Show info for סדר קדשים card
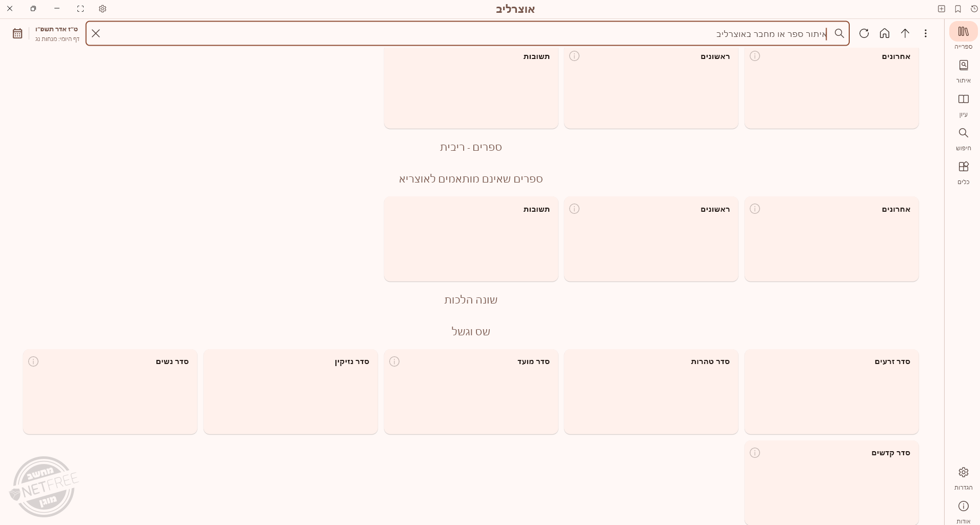Screen dimensions: 980x525 coord(755,453)
